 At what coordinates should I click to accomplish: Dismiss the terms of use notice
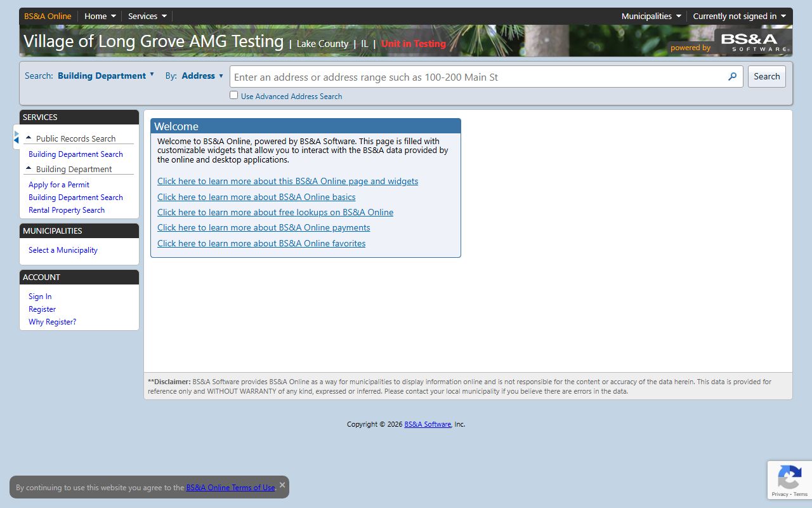tap(282, 485)
